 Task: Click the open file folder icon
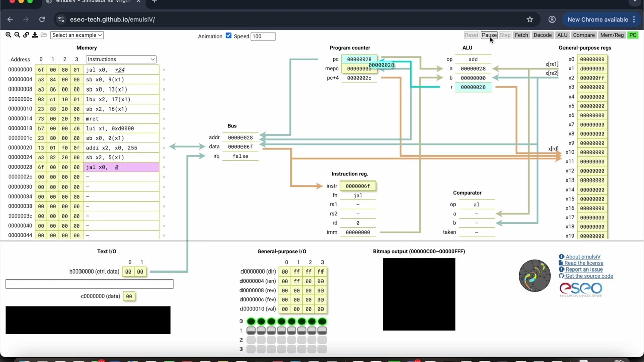coord(44,35)
